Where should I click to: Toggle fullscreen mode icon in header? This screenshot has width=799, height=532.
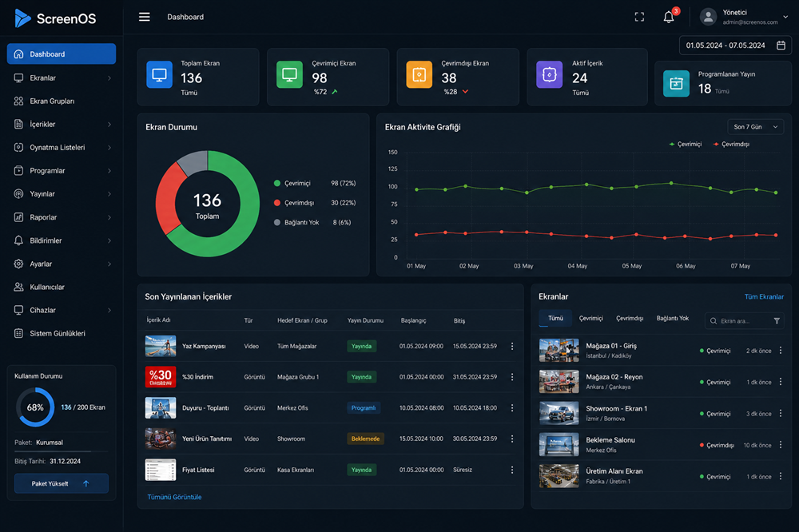coord(639,18)
